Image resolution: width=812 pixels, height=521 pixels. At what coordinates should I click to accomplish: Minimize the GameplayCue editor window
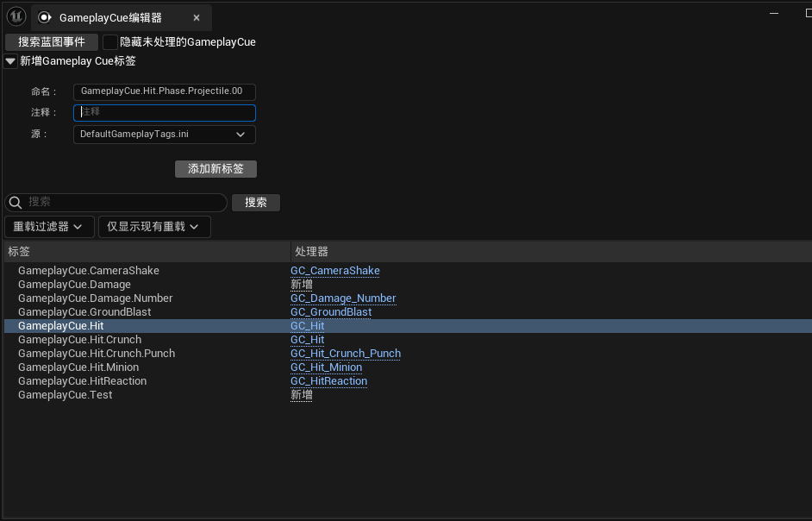[x=774, y=13]
